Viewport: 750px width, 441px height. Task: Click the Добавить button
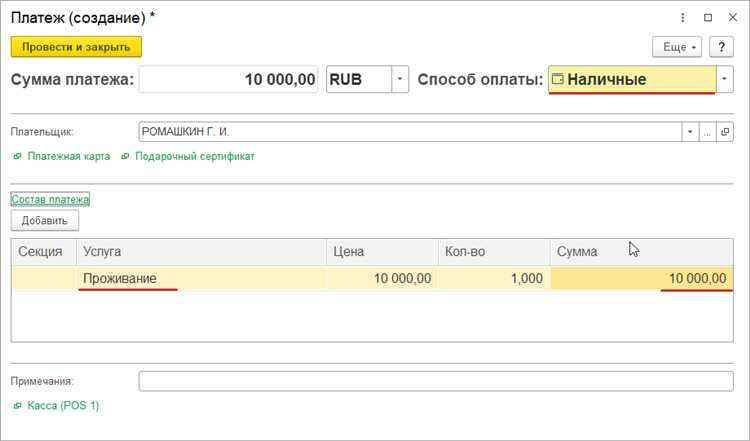pos(44,221)
